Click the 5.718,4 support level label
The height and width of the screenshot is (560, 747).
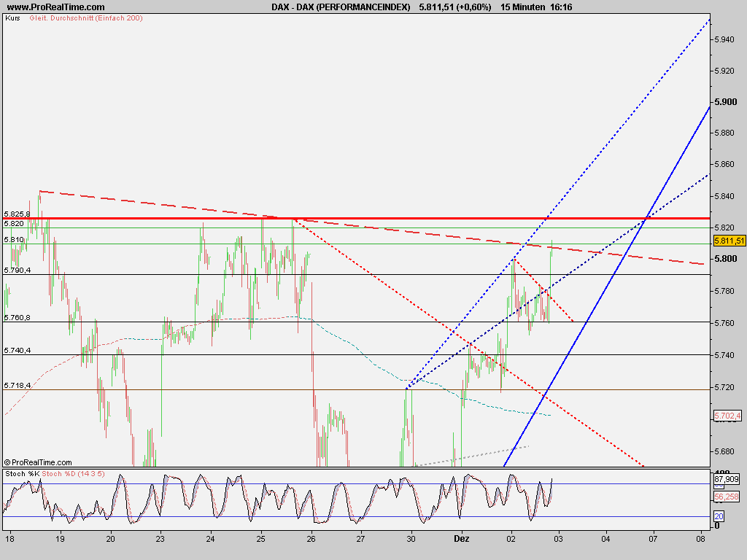point(18,385)
